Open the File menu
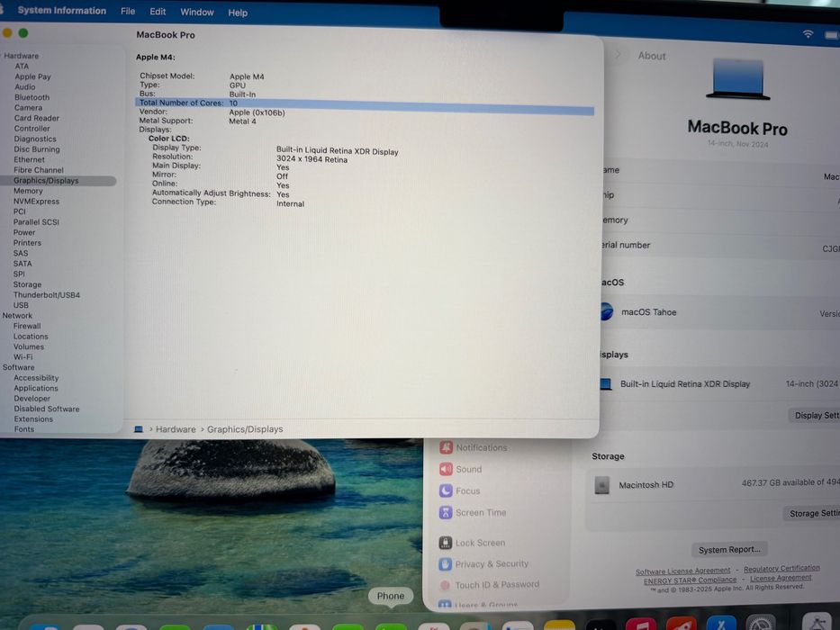This screenshot has height=630, width=840. pos(128,11)
